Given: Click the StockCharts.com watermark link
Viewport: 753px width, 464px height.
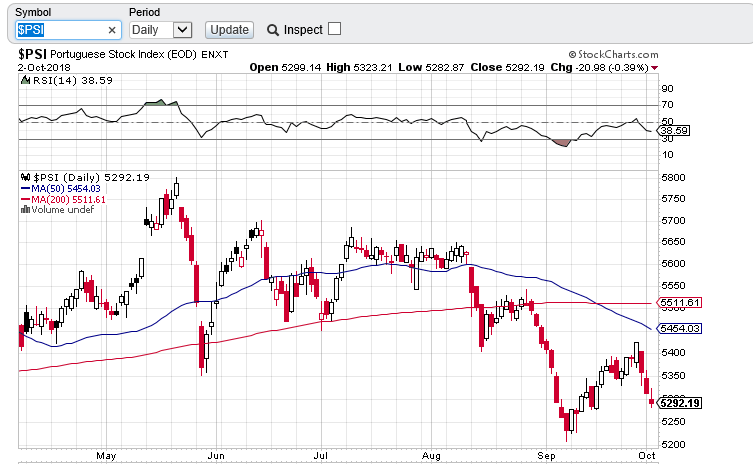Looking at the screenshot, I should click(x=613, y=54).
